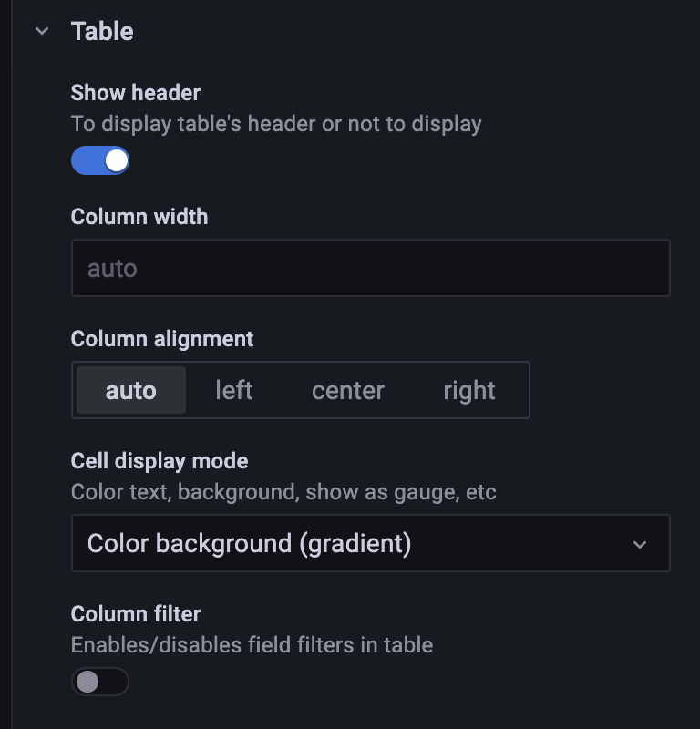Align columns to the right
Viewport: 700px width, 729px height.
pyautogui.click(x=469, y=391)
